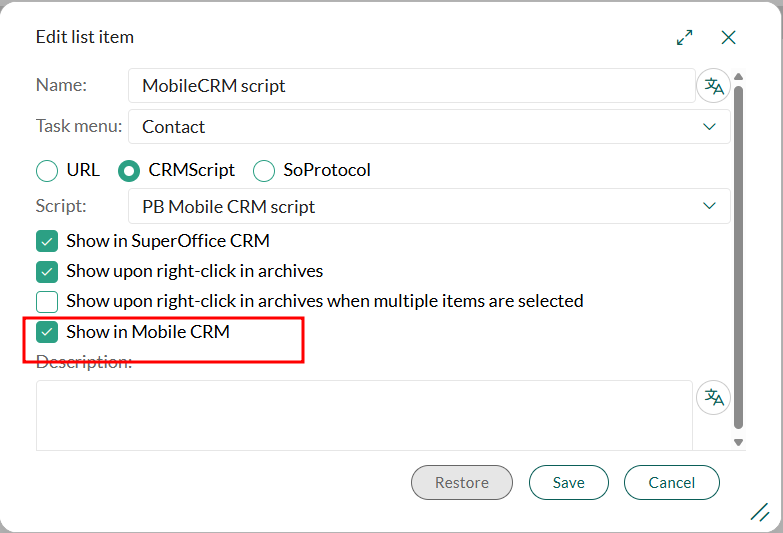Click translate icon next to Name field
The width and height of the screenshot is (783, 533).
tap(713, 86)
